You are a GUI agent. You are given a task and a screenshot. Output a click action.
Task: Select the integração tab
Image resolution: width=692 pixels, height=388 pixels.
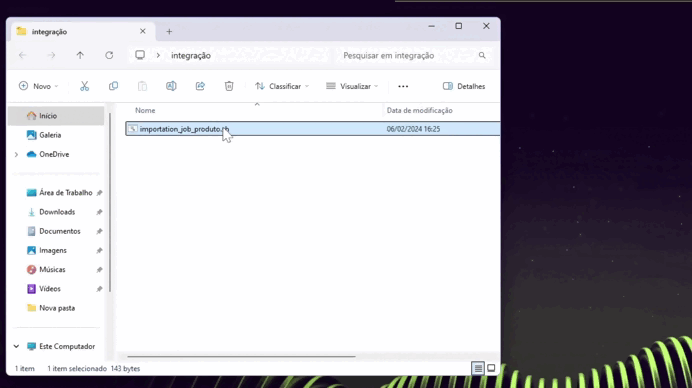[82, 31]
